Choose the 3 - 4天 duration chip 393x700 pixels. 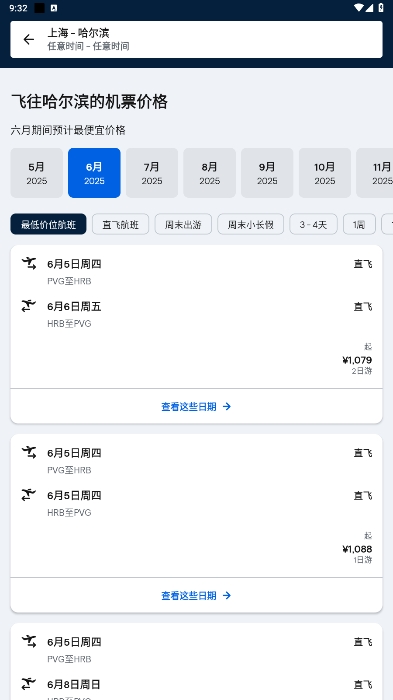point(314,224)
